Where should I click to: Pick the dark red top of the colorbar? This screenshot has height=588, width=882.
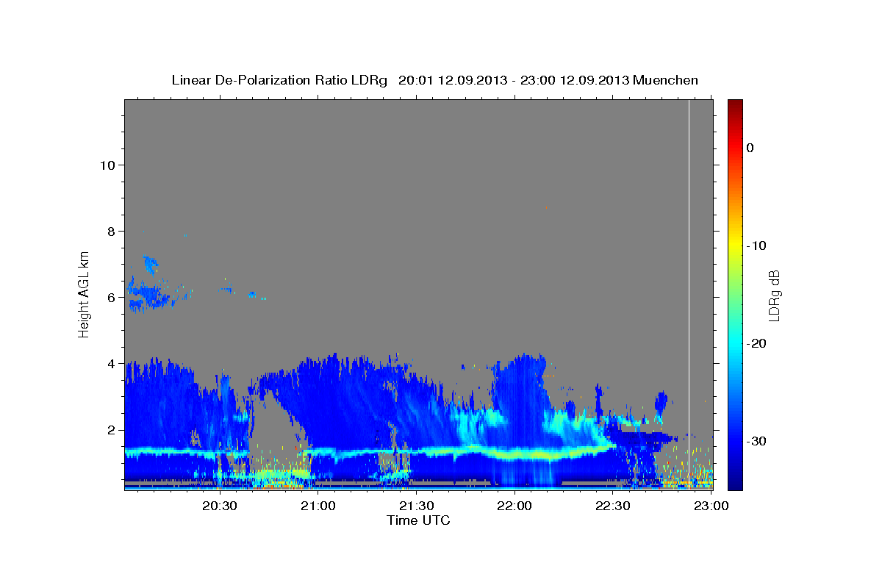tap(735, 104)
